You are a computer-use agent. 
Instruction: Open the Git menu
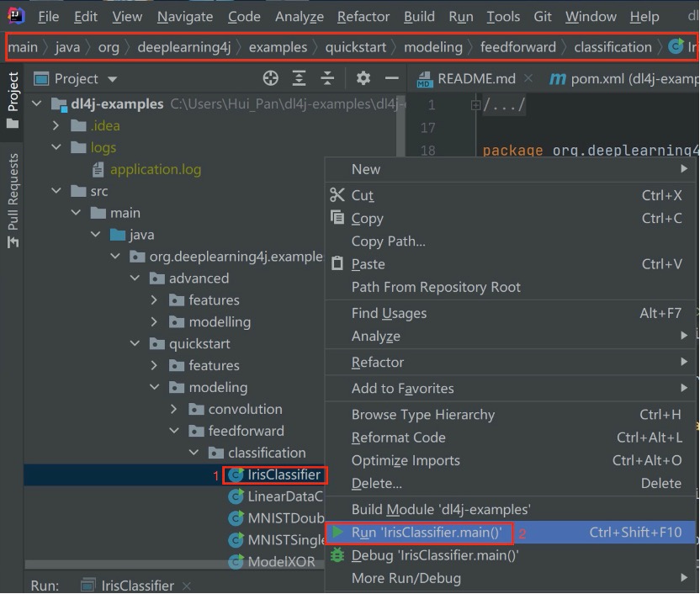(x=543, y=17)
